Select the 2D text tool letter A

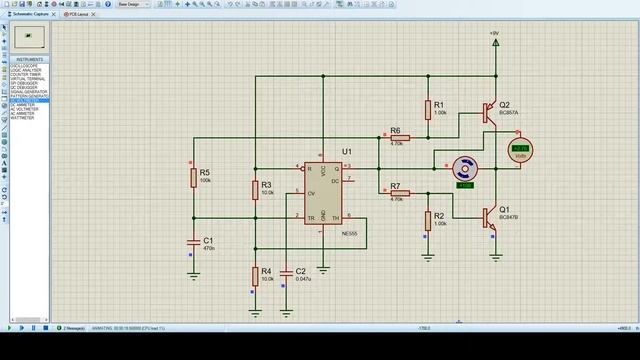click(4, 163)
